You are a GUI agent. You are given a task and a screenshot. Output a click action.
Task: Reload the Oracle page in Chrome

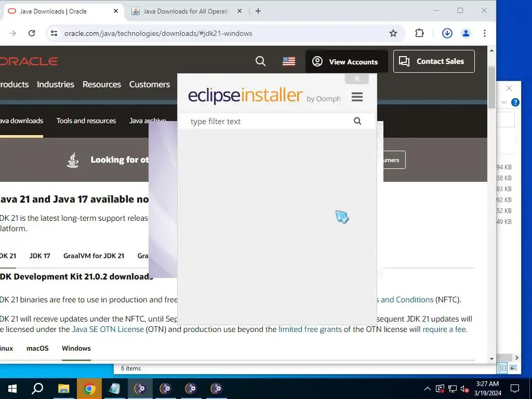(32, 33)
